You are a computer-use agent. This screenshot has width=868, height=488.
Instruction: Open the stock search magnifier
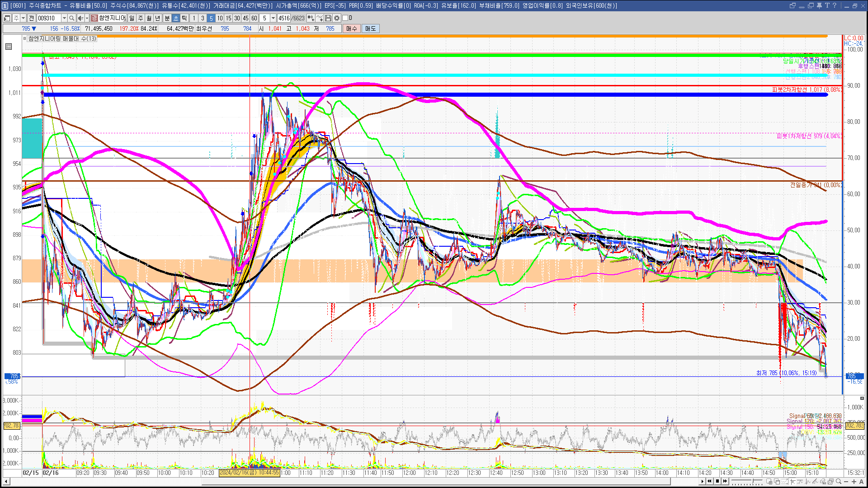pyautogui.click(x=71, y=18)
